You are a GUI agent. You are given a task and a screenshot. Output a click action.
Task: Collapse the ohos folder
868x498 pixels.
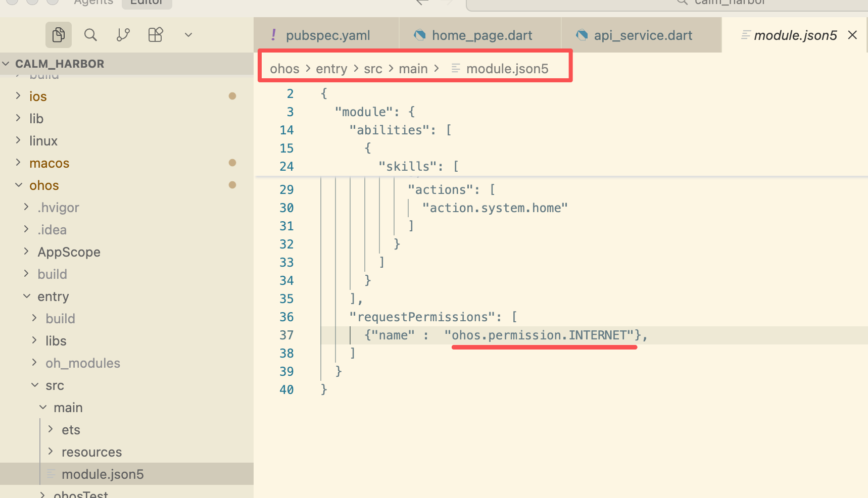click(127, 185)
